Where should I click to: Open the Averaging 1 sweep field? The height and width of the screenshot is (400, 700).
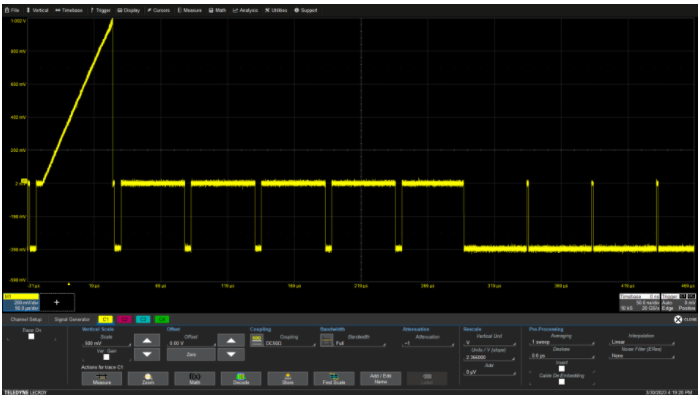click(562, 342)
